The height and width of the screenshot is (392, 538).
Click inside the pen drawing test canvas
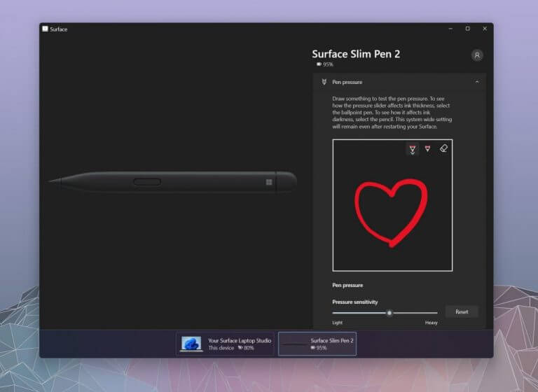click(x=392, y=205)
